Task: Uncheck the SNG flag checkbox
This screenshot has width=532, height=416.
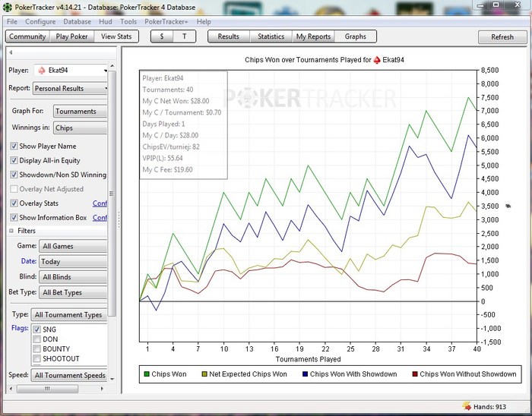Action: (x=37, y=329)
